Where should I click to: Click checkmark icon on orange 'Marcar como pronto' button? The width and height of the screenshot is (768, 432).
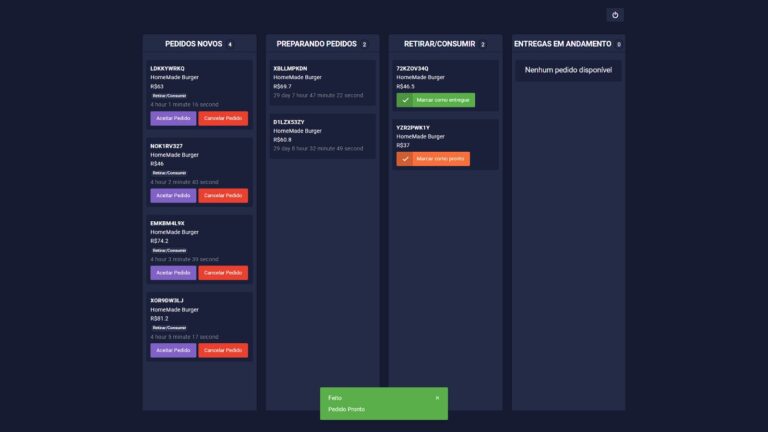[404, 159]
